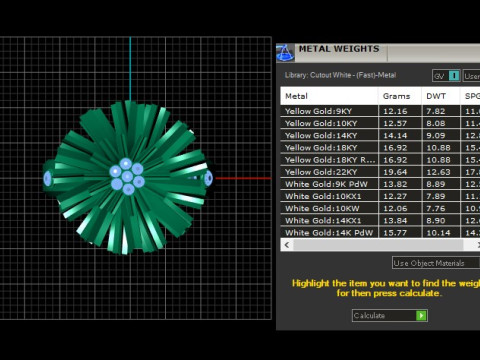Click the green Calculate arrow icon
Image resolution: width=480 pixels, height=360 pixels.
point(421,315)
